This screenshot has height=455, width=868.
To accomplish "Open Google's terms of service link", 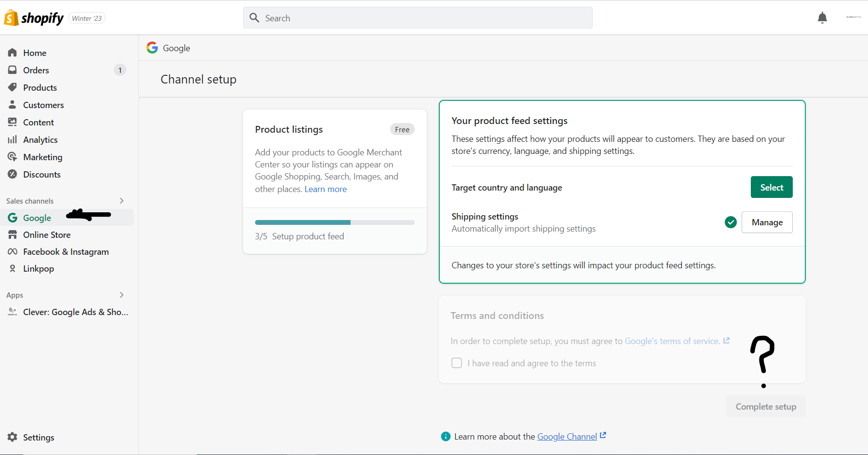I will (x=672, y=341).
